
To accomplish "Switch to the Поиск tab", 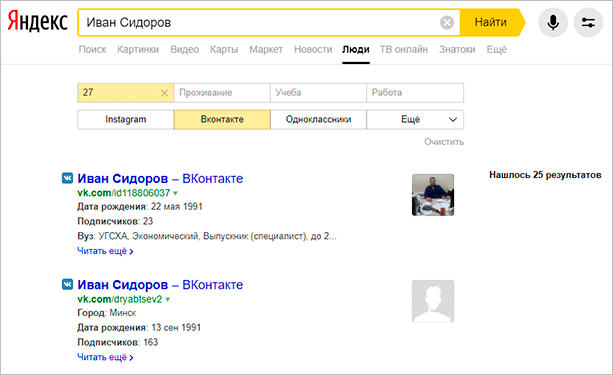I will pyautogui.click(x=92, y=50).
